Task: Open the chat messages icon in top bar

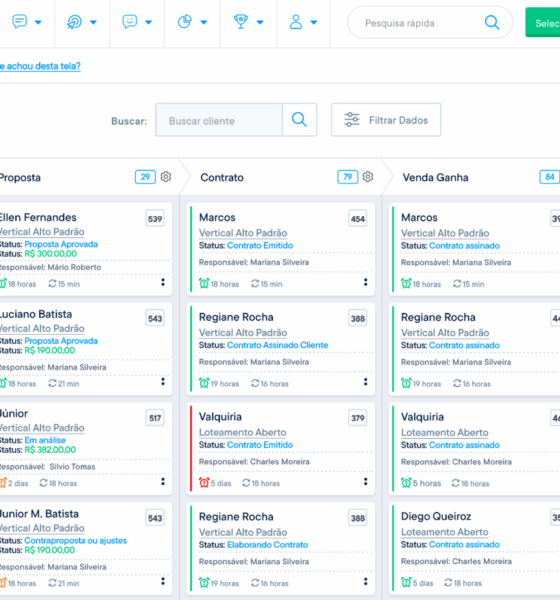Action: pos(20,21)
